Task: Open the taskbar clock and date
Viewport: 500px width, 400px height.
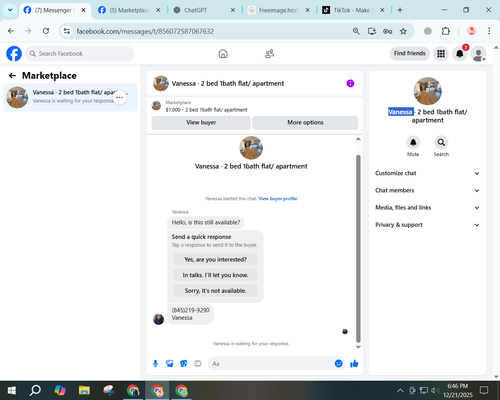Action: [x=458, y=390]
